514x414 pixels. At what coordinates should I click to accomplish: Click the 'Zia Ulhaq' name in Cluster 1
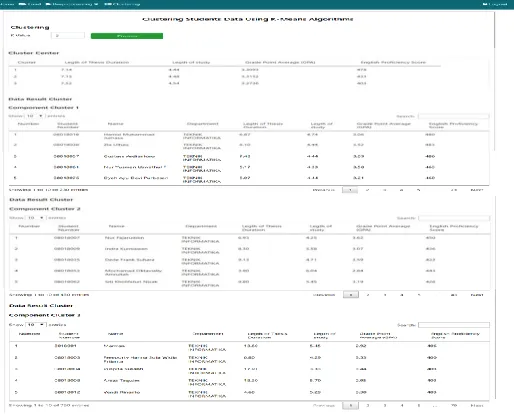point(116,145)
